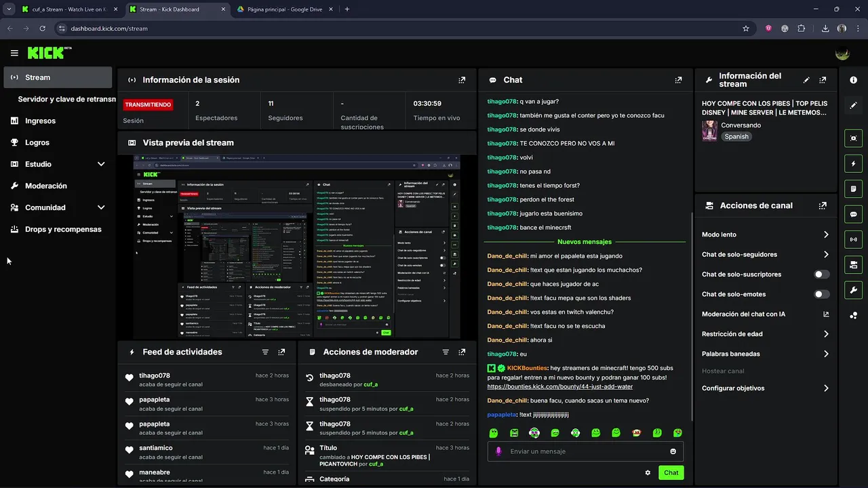Open Servidor y clave de retransmisión
The height and width of the screenshot is (488, 868).
pos(67,99)
